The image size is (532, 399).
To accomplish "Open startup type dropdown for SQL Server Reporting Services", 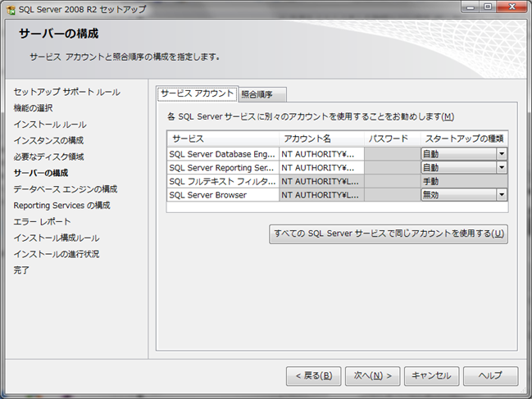I will point(502,168).
